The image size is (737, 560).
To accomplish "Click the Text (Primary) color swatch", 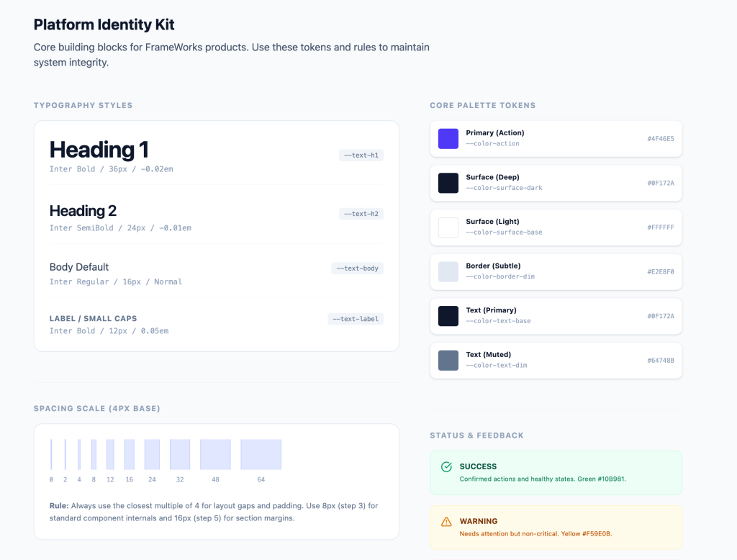I will coord(448,316).
